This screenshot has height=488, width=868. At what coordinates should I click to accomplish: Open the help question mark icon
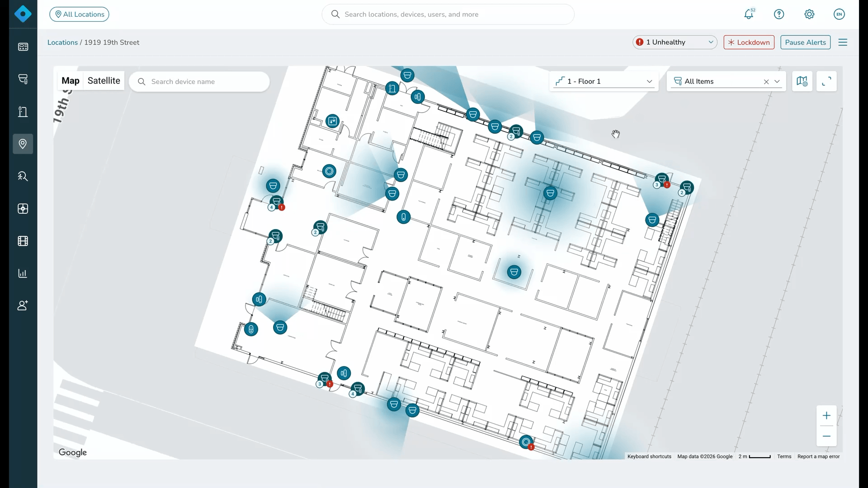pos(779,14)
